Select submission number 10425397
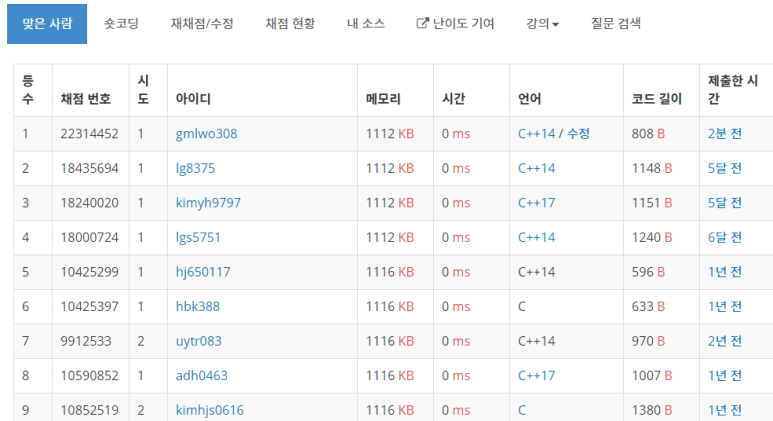The image size is (773, 421). [89, 306]
